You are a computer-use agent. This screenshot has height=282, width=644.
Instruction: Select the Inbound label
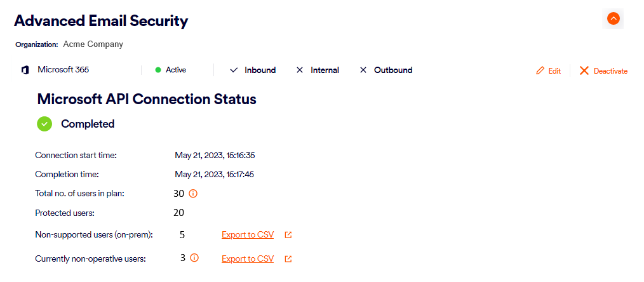click(260, 70)
